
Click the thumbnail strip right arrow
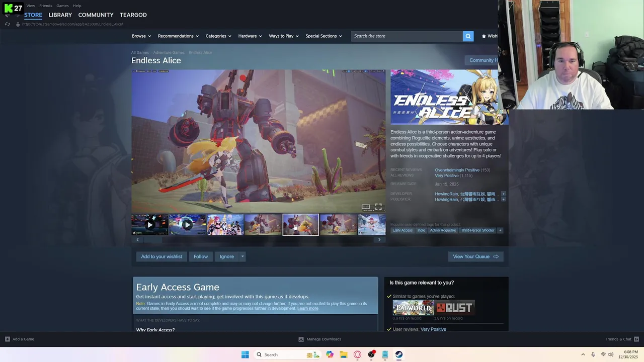pos(379,240)
